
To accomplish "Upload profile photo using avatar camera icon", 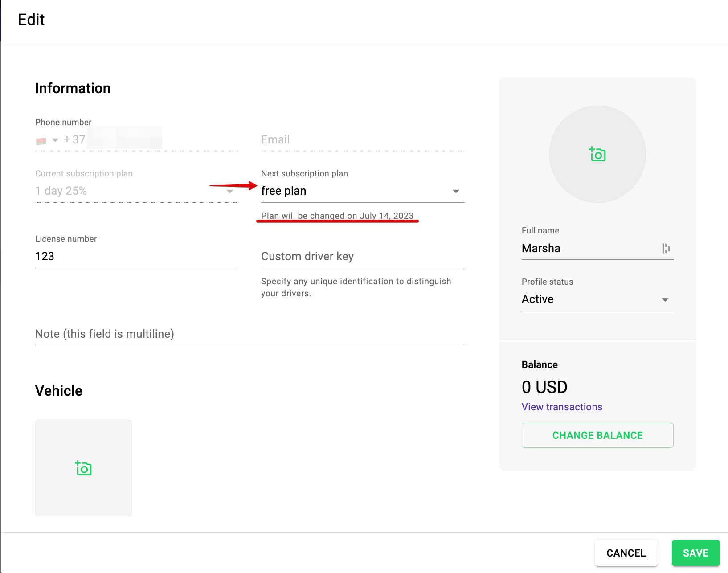I will [x=597, y=154].
